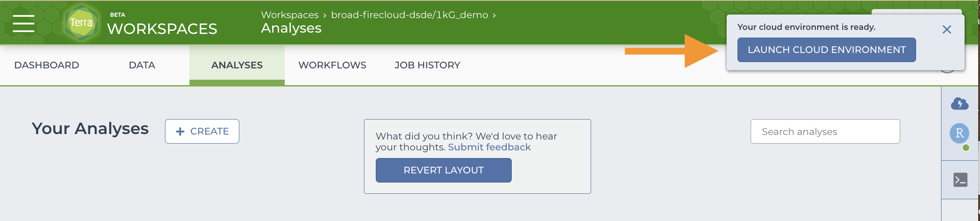The height and width of the screenshot is (221, 980).
Task: Switch to the Dashboard tab
Action: [x=47, y=65]
